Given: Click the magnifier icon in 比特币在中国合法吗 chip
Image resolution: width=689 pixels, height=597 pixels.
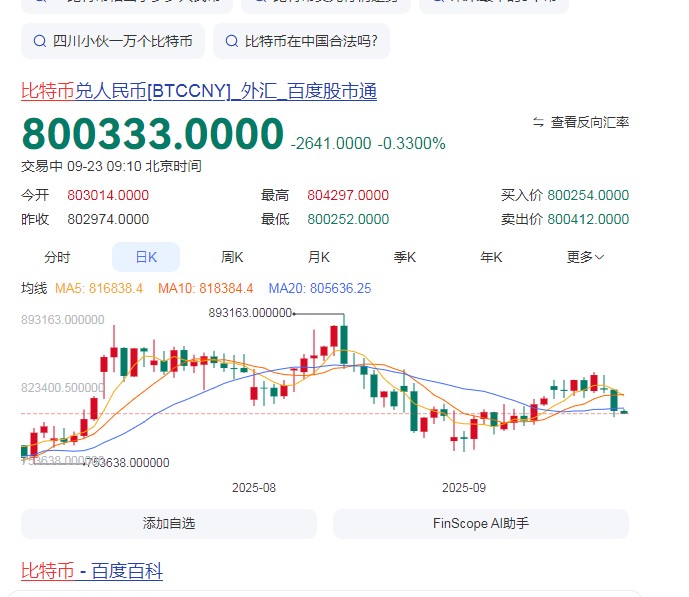Looking at the screenshot, I should point(232,41).
